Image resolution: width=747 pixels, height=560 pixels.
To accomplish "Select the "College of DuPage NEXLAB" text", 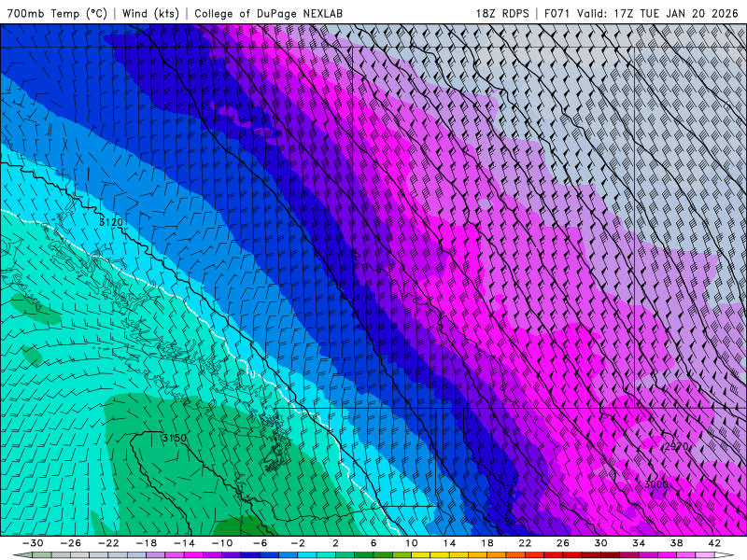I will pyautogui.click(x=268, y=13).
